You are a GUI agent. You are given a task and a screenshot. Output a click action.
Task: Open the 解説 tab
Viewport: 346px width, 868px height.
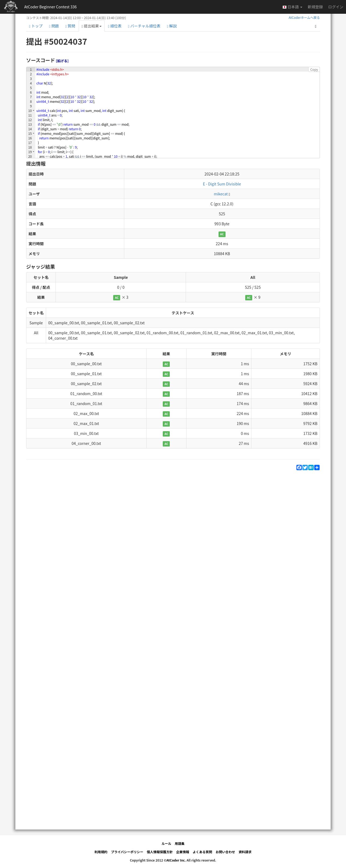click(x=172, y=26)
